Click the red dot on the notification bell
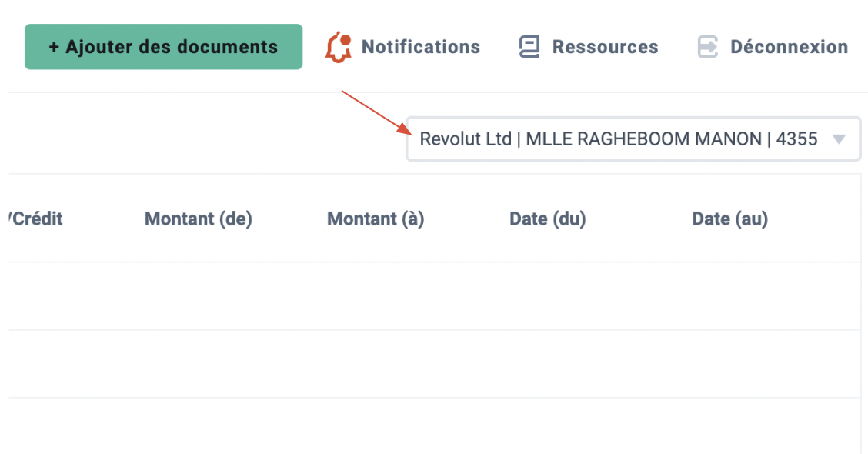868x454 pixels. click(x=346, y=40)
